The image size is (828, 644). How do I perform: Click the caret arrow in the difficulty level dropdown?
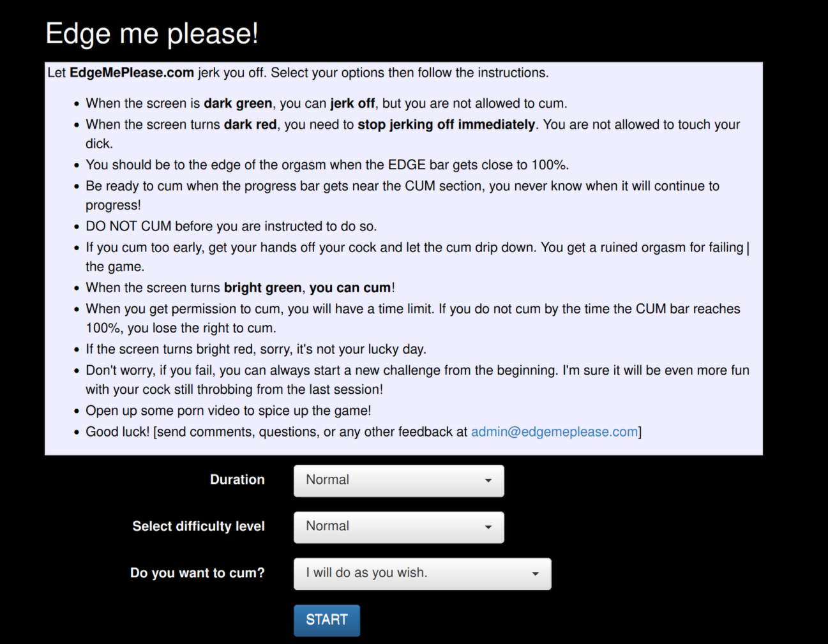[x=488, y=527]
